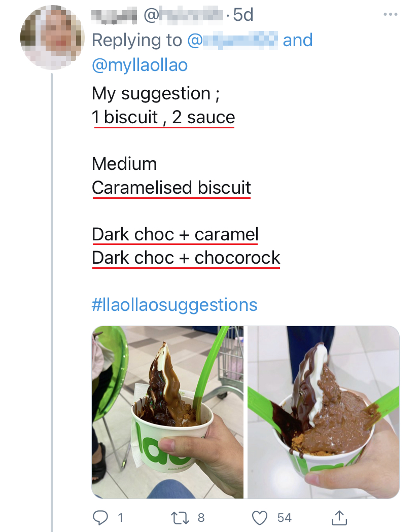View the left frozen yogurt photo
This screenshot has height=532, width=420.
tap(167, 412)
